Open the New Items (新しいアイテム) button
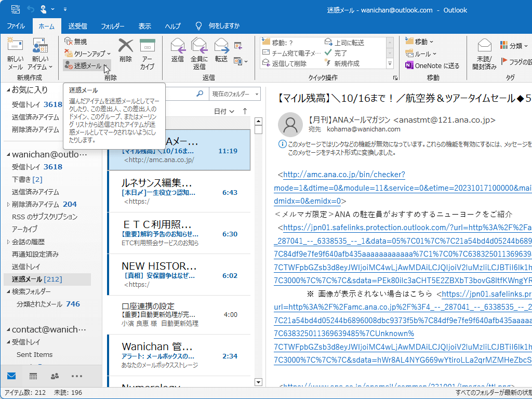Image resolution: width=532 pixels, height=399 pixels. point(40,54)
